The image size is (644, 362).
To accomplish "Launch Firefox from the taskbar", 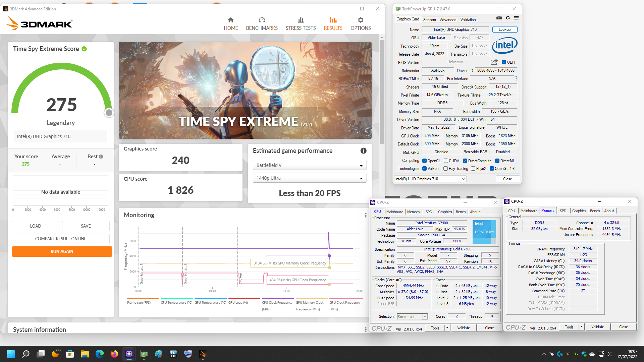I will 114,354.
